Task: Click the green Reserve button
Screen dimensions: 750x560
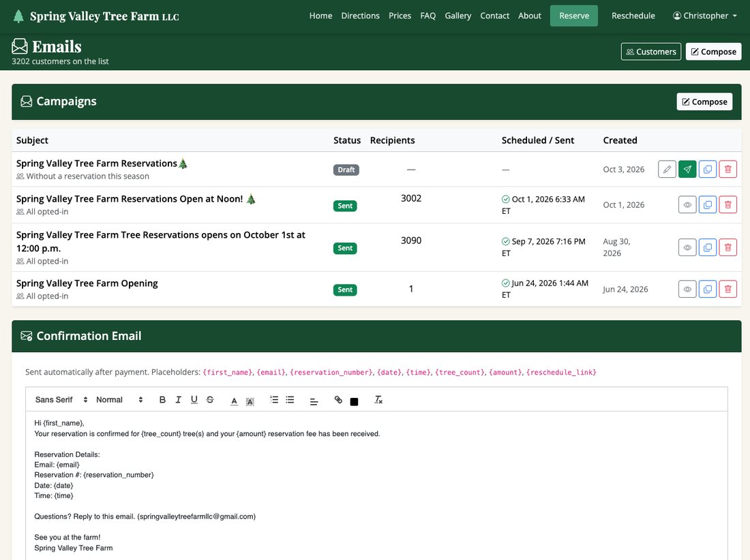Action: point(574,16)
